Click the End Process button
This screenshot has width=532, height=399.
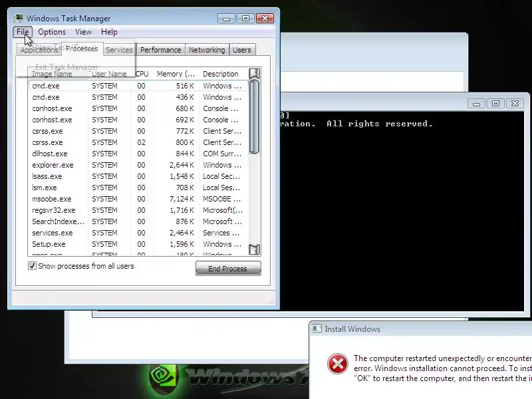point(228,269)
